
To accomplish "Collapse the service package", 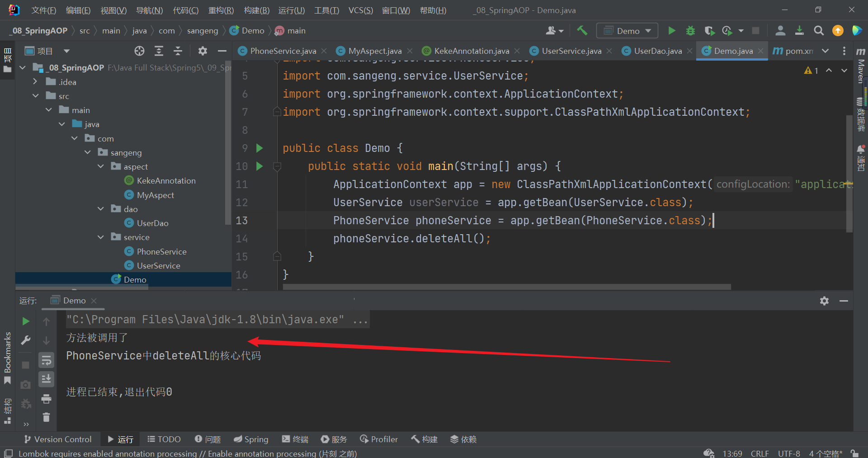I will pos(101,237).
